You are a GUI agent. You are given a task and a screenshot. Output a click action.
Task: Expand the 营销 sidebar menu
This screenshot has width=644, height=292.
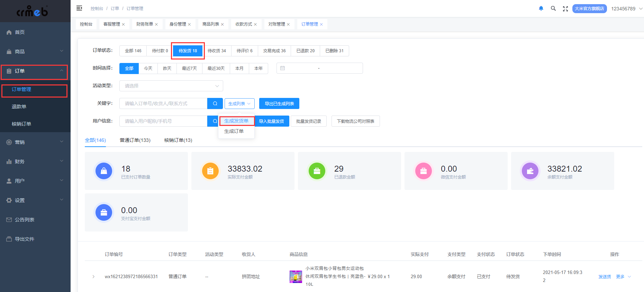pyautogui.click(x=35, y=142)
